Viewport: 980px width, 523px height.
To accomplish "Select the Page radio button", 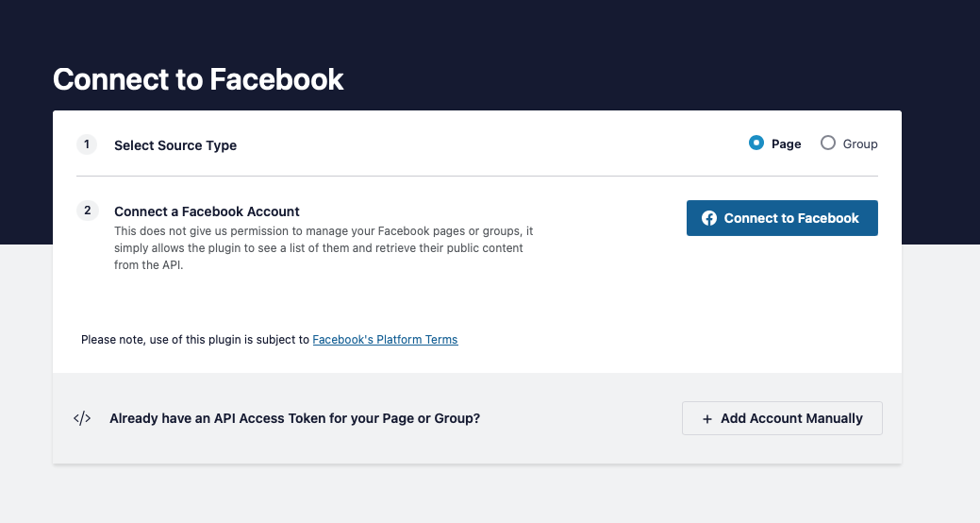I will click(x=756, y=143).
